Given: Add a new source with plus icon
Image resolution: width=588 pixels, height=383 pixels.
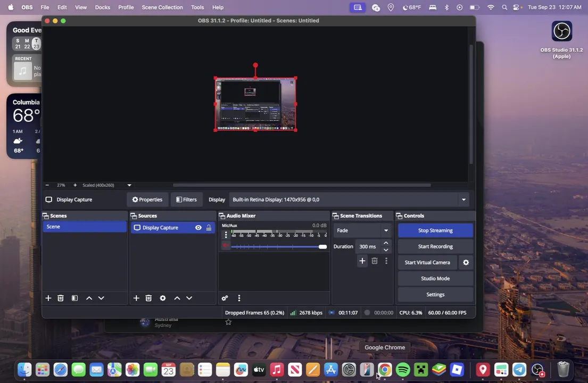Looking at the screenshot, I should [x=136, y=298].
